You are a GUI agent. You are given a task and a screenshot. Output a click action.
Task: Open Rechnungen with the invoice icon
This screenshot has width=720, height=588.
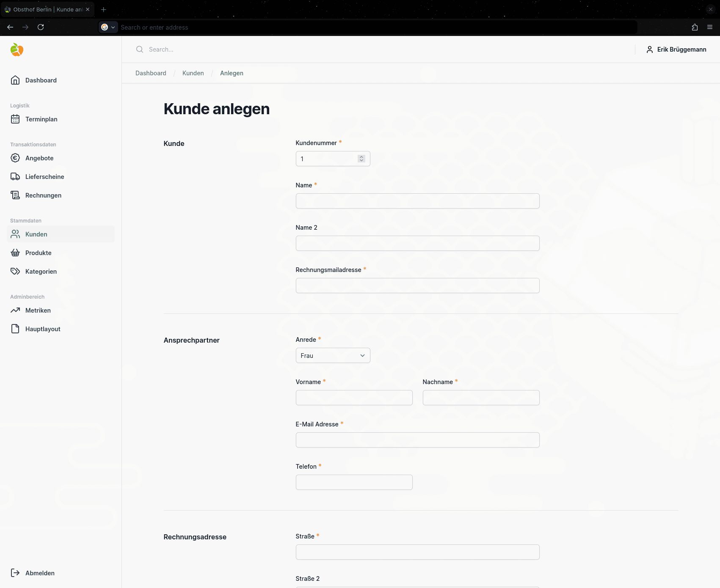(16, 195)
